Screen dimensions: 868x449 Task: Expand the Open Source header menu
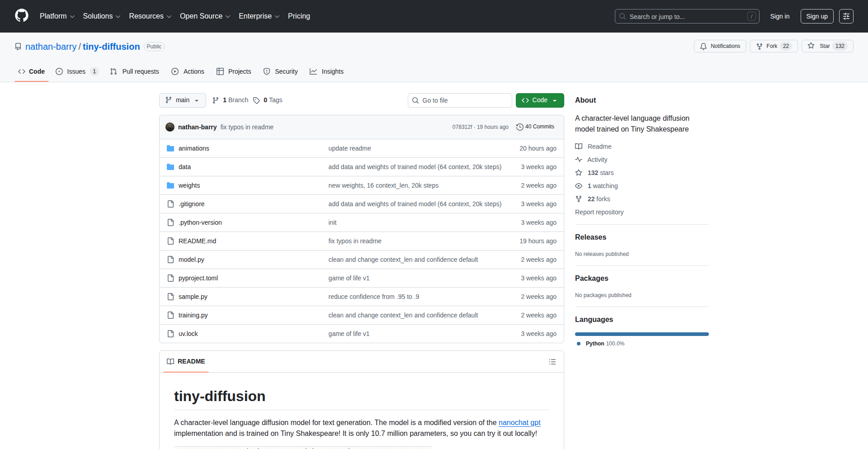click(x=205, y=16)
